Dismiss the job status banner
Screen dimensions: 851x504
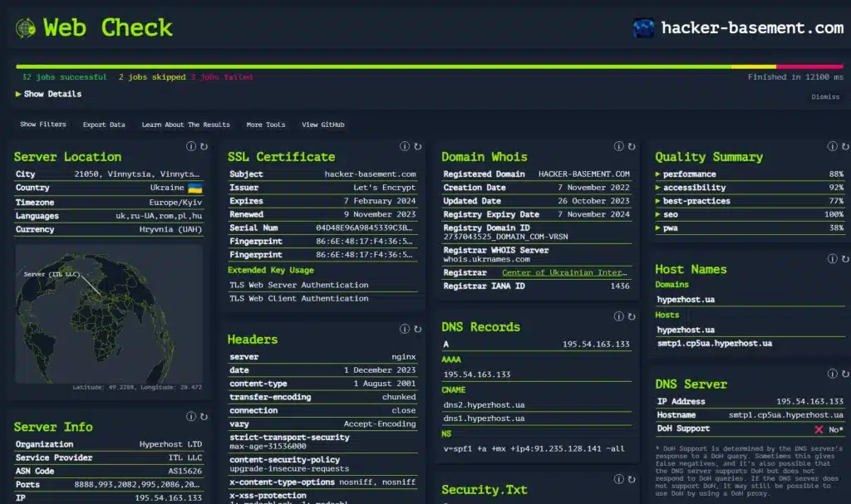coord(825,96)
